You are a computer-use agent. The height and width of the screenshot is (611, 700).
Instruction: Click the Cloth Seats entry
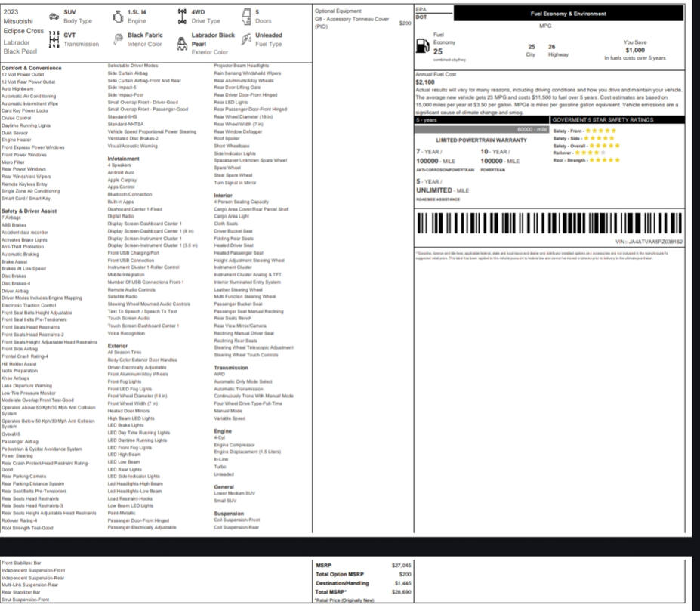coord(226,224)
